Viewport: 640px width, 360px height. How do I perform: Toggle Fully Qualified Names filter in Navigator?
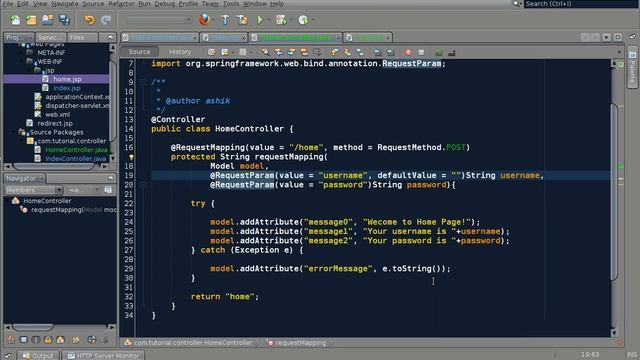point(76,340)
